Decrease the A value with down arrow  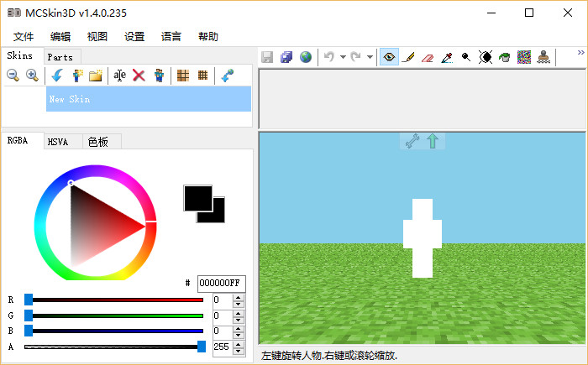click(238, 351)
